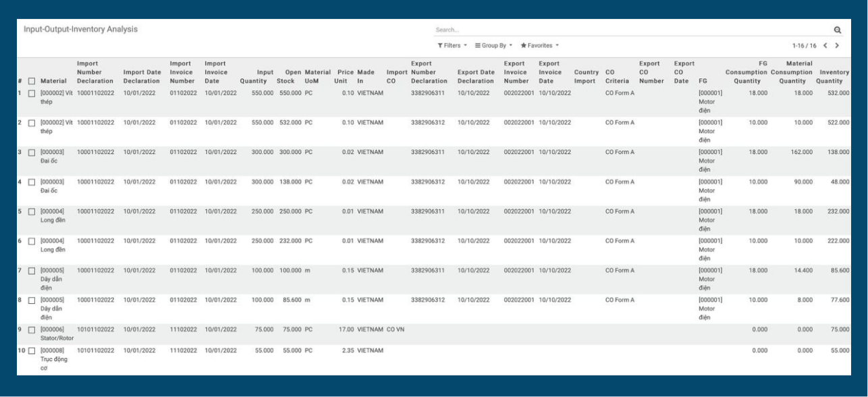Select checkbox for row 9 Stator/Rotor
The height and width of the screenshot is (397, 868).
[32, 329]
